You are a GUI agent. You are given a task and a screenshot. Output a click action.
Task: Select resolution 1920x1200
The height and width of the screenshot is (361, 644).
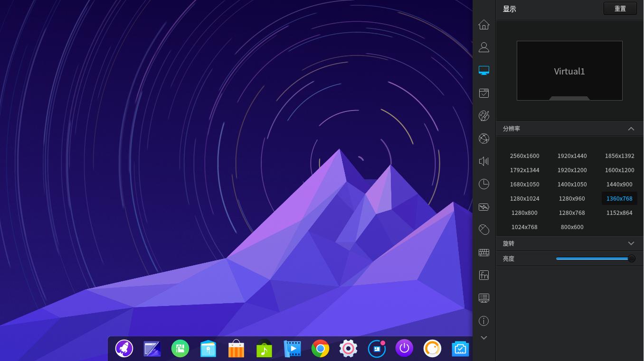click(572, 170)
